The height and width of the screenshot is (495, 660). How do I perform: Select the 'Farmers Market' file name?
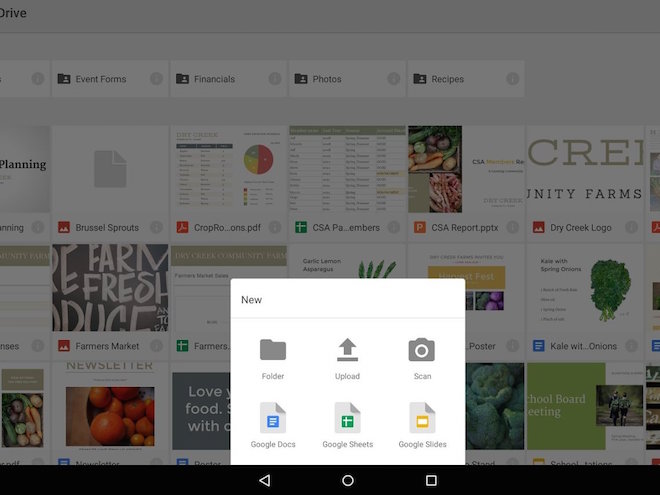pyautogui.click(x=107, y=346)
